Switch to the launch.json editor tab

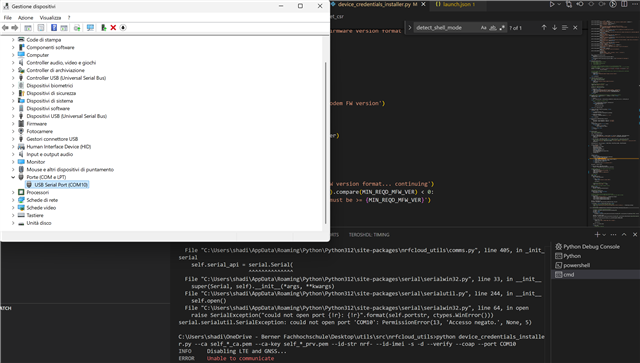[455, 4]
